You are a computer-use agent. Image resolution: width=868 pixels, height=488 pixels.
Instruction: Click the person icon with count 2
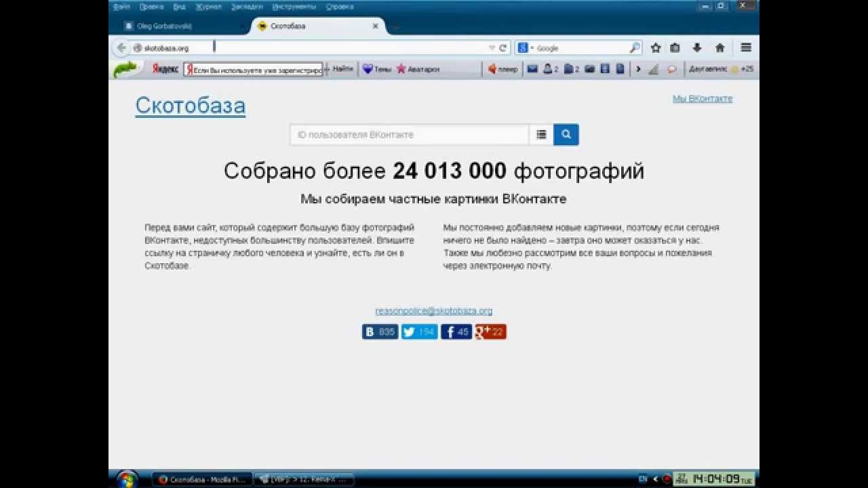click(550, 69)
